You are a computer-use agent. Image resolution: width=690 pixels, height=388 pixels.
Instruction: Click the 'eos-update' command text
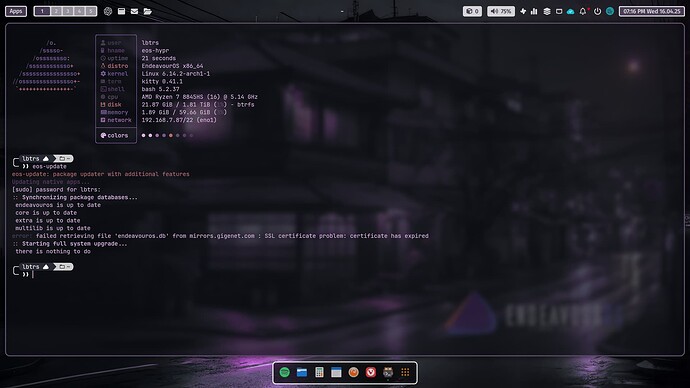[49, 166]
